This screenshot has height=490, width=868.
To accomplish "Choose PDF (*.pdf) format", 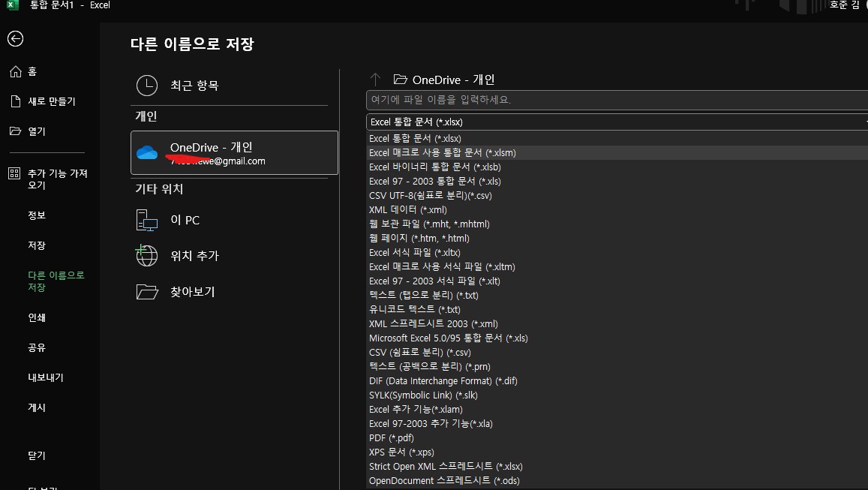I will point(617,438).
